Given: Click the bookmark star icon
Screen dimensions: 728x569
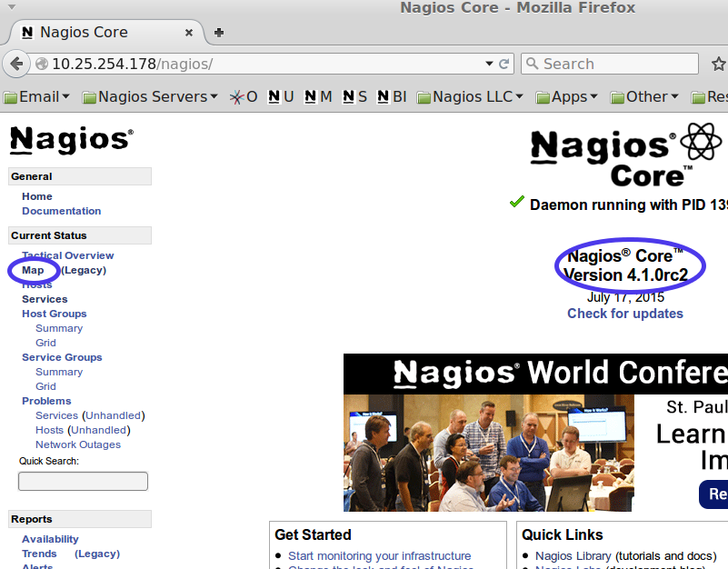Looking at the screenshot, I should pyautogui.click(x=718, y=65).
